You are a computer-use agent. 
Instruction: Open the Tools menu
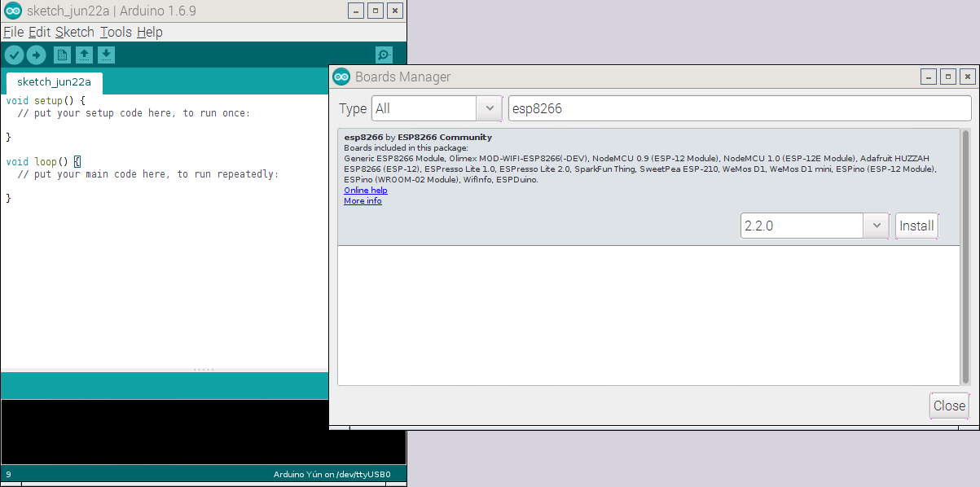(116, 32)
